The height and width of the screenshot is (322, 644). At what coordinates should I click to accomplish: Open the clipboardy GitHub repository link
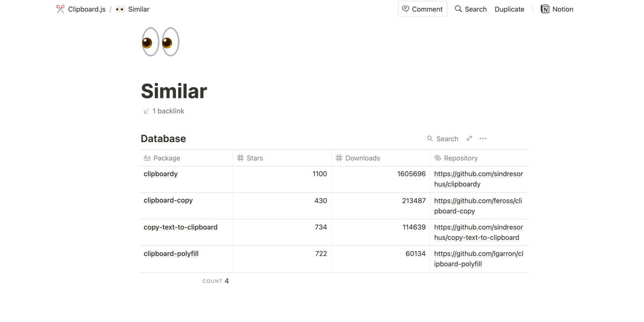coord(478,178)
